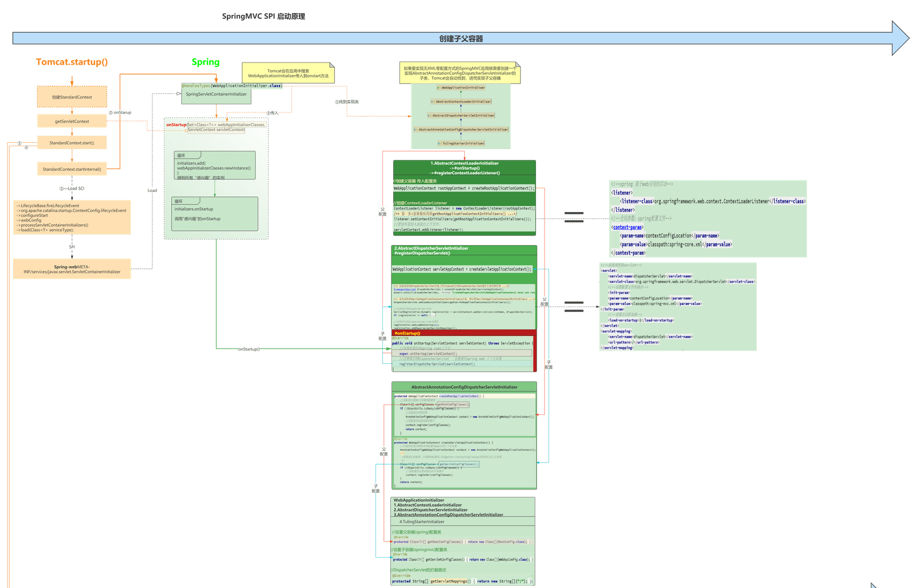Image resolution: width=917 pixels, height=588 pixels.
Task: Select the StandardContext.startInternal() box
Action: pyautogui.click(x=72, y=169)
